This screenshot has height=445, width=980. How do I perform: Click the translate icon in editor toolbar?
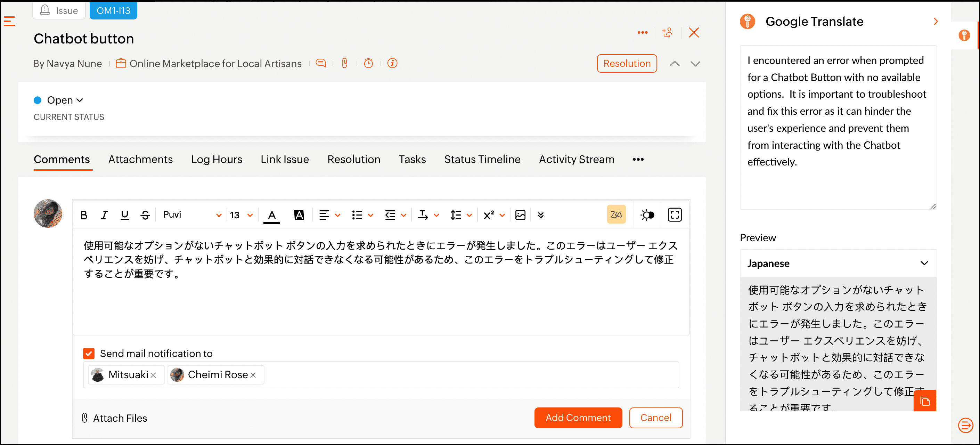(615, 215)
